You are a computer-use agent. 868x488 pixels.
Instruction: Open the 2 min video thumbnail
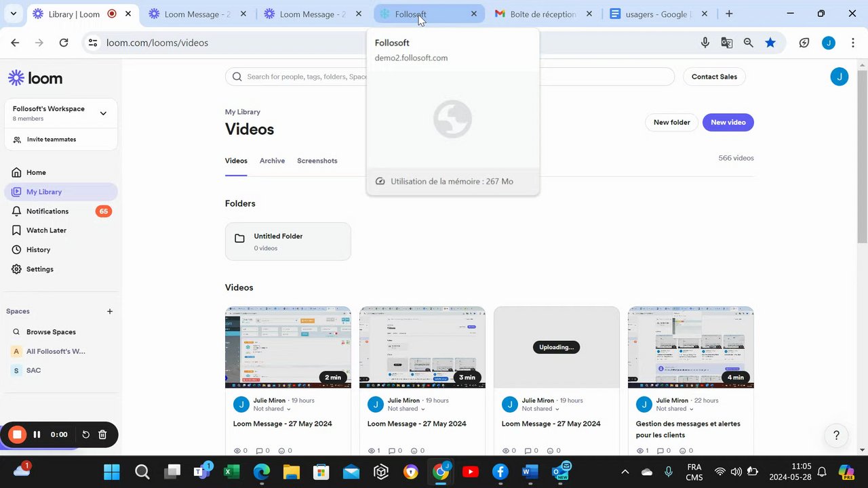coord(288,347)
